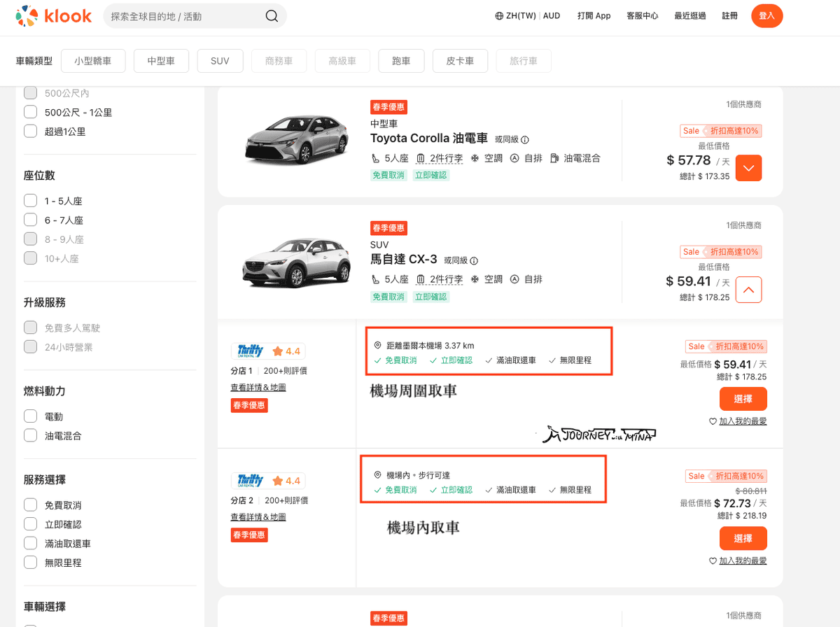Click the orange 登入 button
The height and width of the screenshot is (627, 840).
pyautogui.click(x=767, y=15)
